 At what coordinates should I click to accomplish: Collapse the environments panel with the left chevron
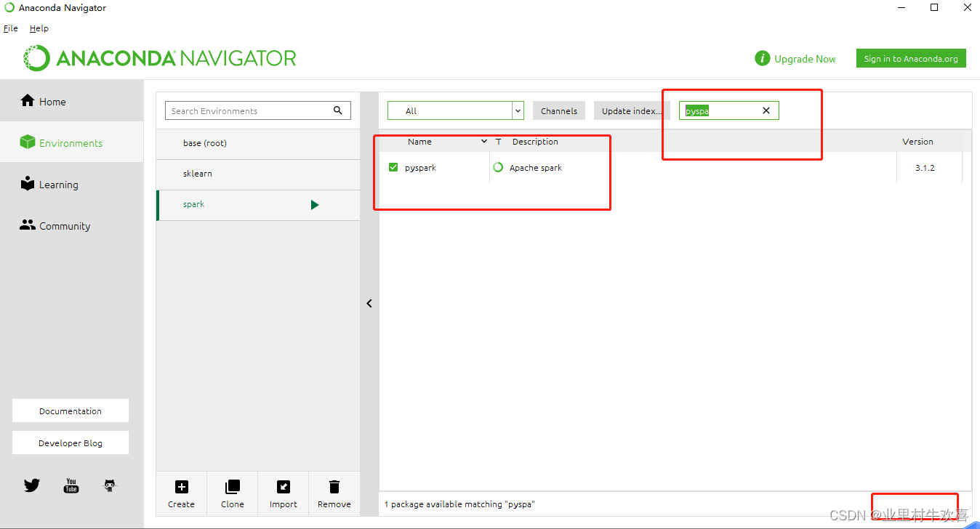point(369,304)
